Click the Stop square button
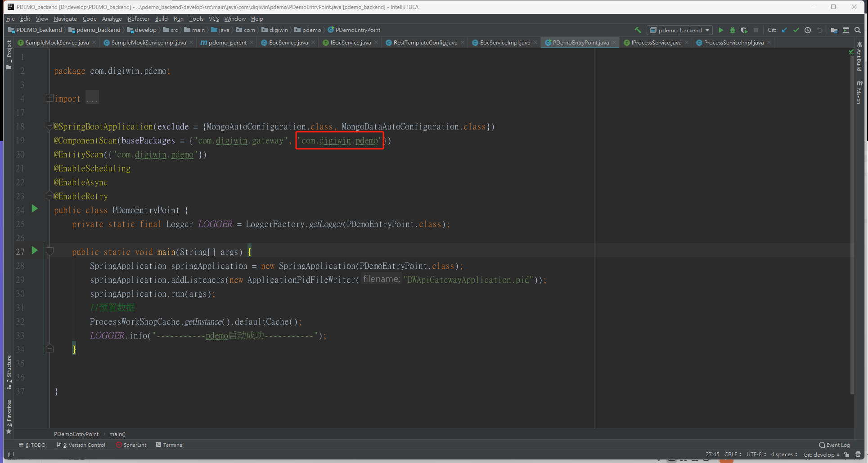 (756, 30)
